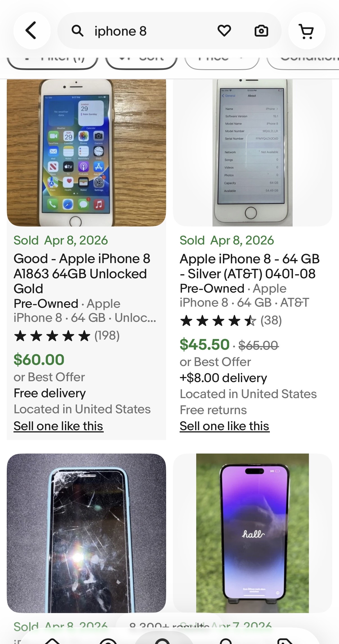Open the cracked-screen iPhone photo
The image size is (339, 644).
[86, 533]
